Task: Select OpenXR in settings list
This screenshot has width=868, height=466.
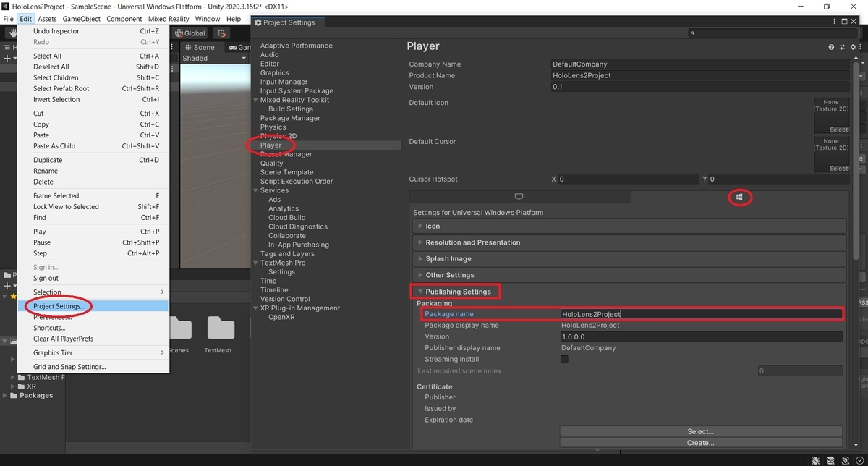Action: [x=280, y=317]
